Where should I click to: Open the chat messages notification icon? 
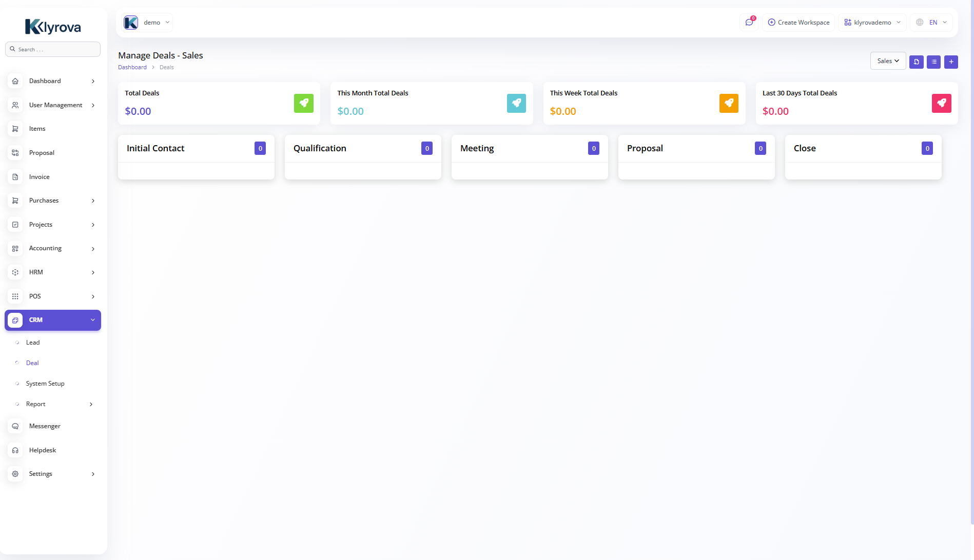point(749,23)
